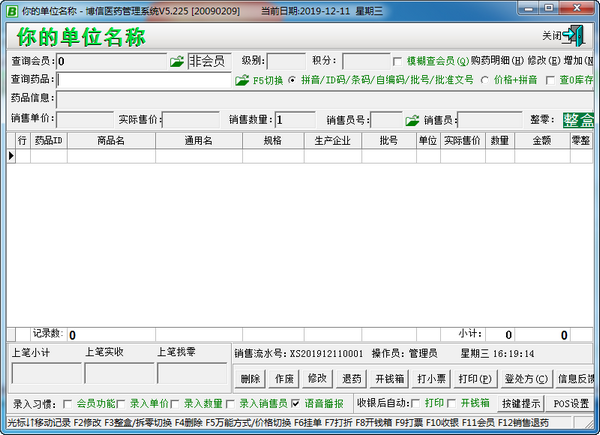600x435 pixels.
Task: Open member lookup folder icon beside 查询会员
Action: (177, 62)
